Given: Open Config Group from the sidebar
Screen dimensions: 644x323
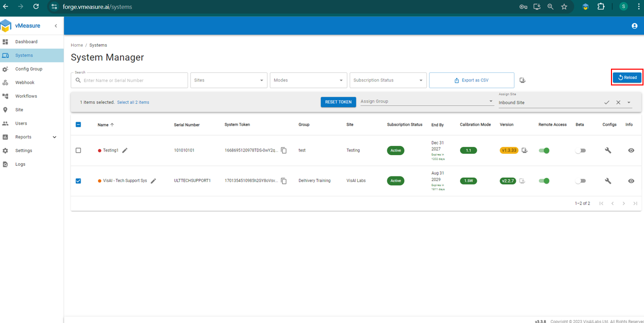Looking at the screenshot, I should pos(28,69).
